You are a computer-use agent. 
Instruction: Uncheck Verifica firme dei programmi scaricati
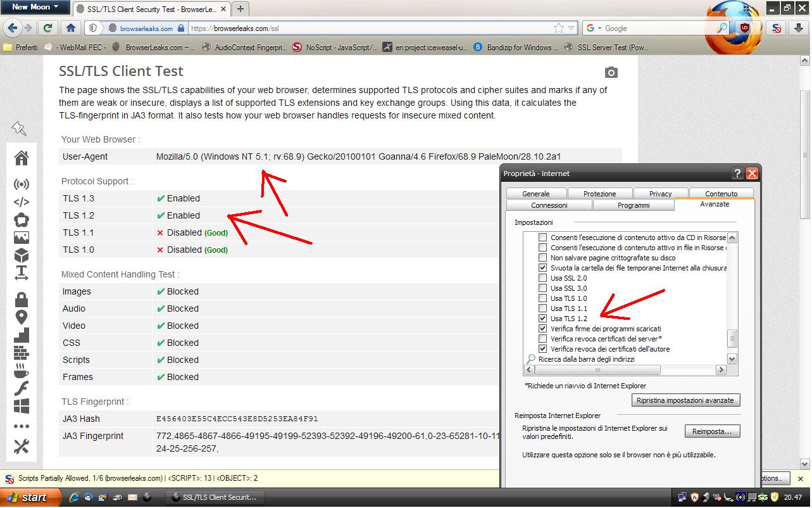point(542,329)
